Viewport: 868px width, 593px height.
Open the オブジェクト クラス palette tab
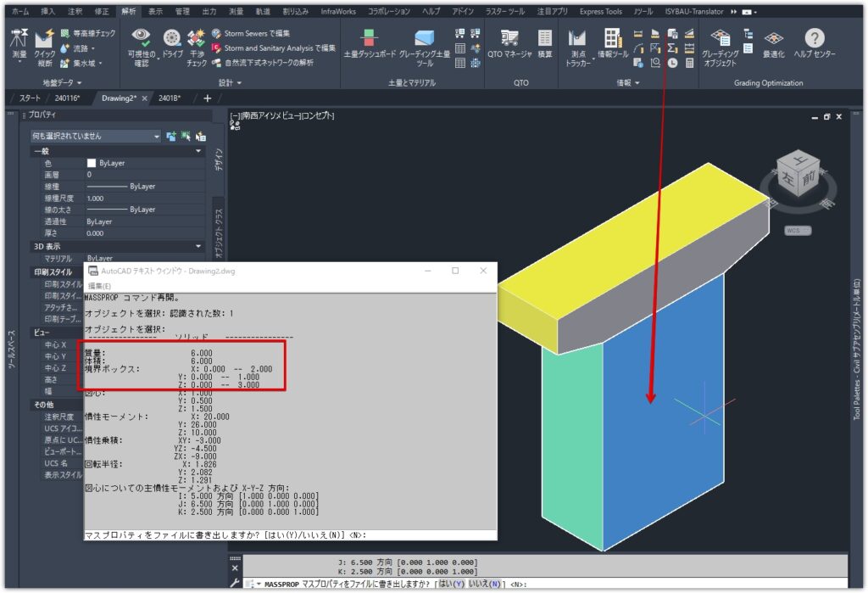pos(219,232)
